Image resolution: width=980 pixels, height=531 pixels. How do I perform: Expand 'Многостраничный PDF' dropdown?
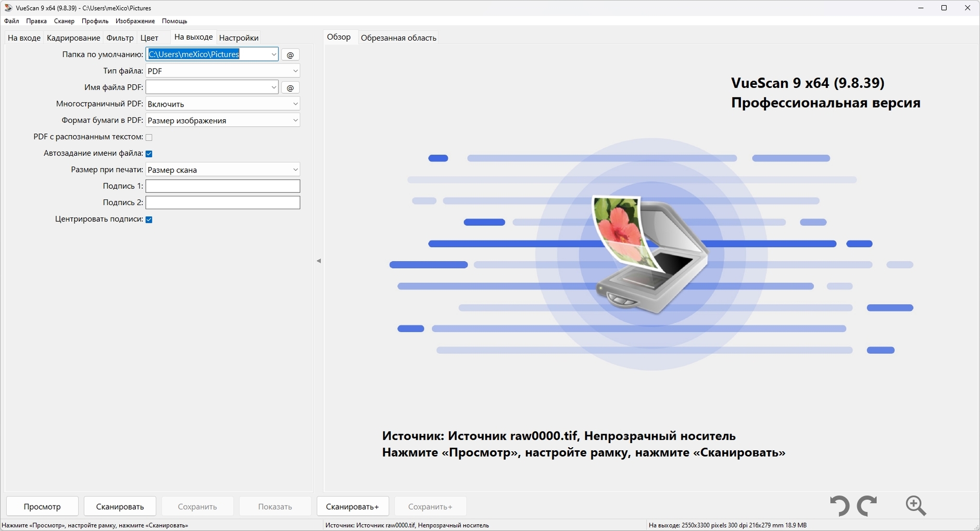point(223,104)
